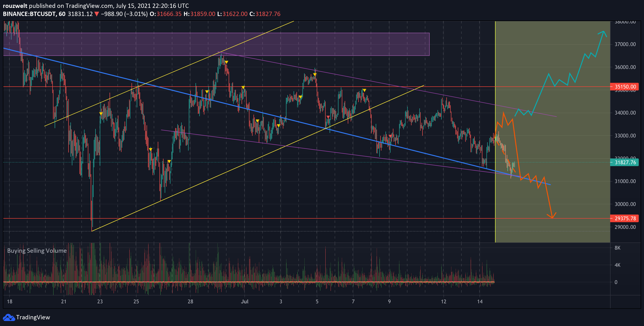Click the author name rouzwelt
The height and width of the screenshot is (326, 644).
click(15, 6)
